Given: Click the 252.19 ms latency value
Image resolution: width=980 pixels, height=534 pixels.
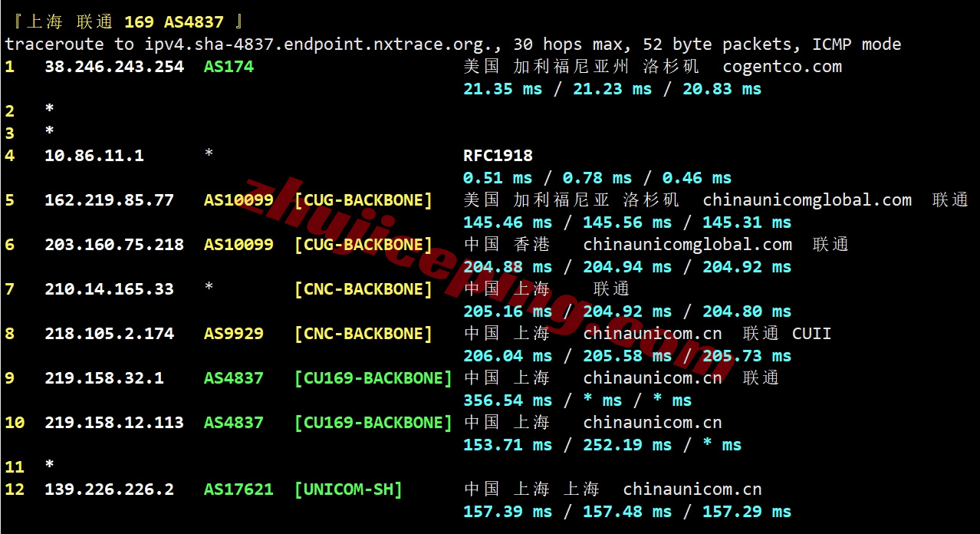Looking at the screenshot, I should tap(627, 445).
